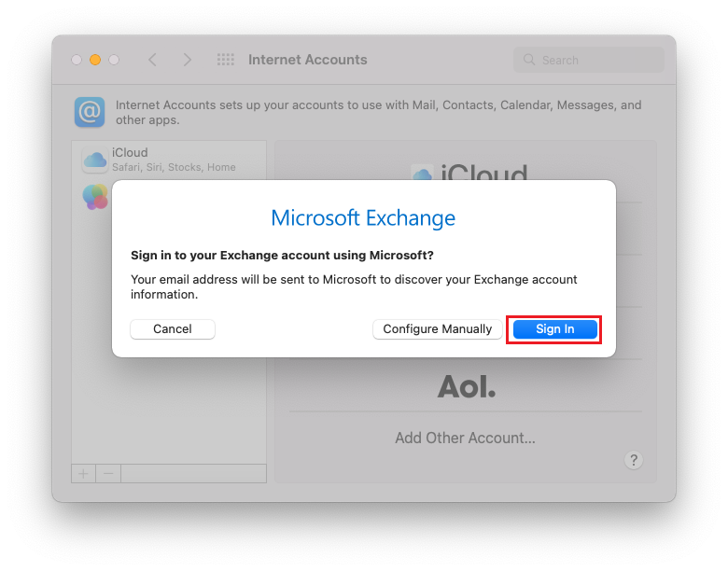Open help with question mark button
Viewport: 728px width, 571px height.
[x=634, y=460]
